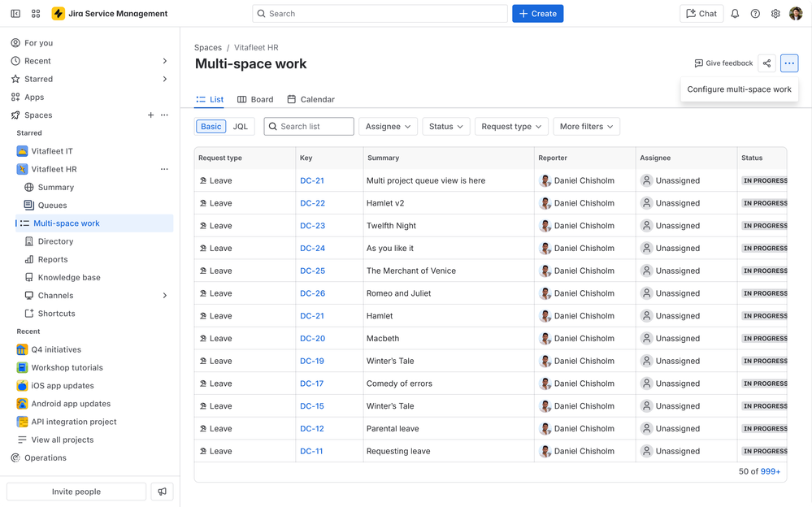Open issue DC-22 link
The height and width of the screenshot is (507, 812).
point(312,203)
